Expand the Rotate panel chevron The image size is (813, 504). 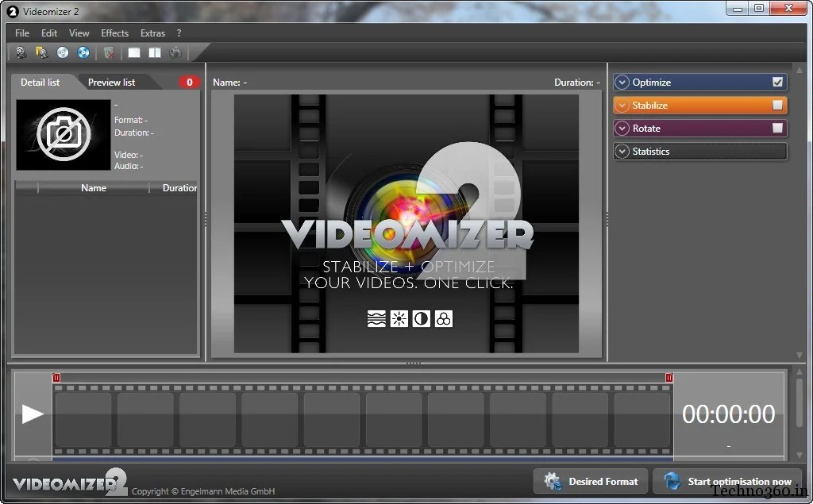(x=622, y=128)
